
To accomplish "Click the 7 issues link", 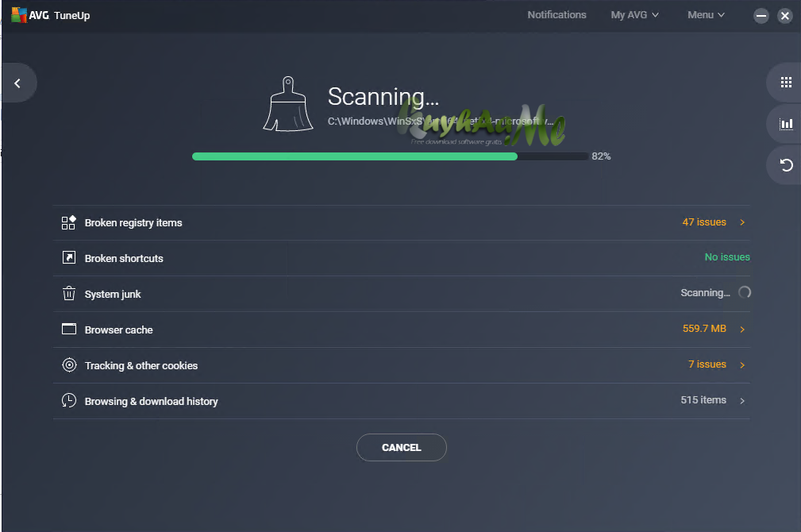I will click(x=707, y=364).
